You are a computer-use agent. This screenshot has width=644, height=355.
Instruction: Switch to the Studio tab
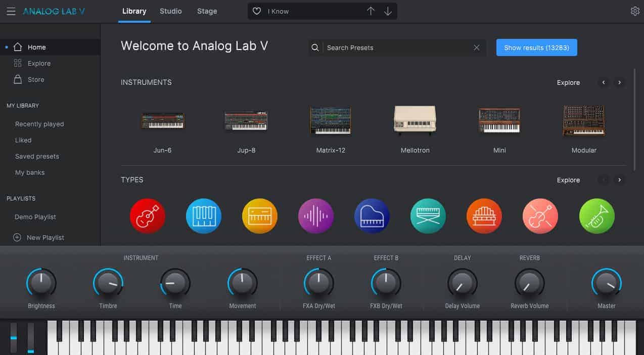pyautogui.click(x=170, y=11)
